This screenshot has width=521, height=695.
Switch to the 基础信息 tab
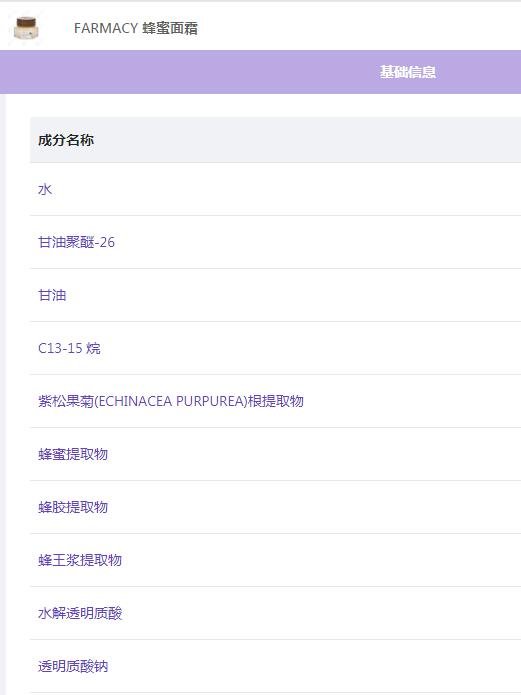[x=407, y=72]
